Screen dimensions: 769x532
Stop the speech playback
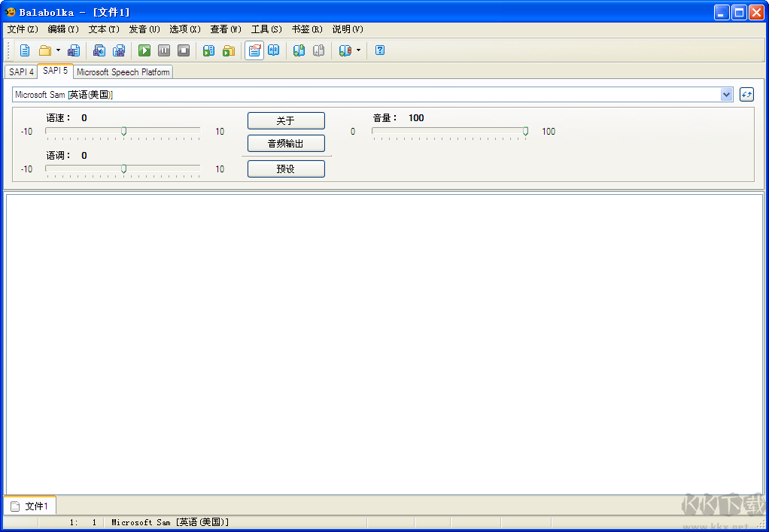[x=184, y=50]
